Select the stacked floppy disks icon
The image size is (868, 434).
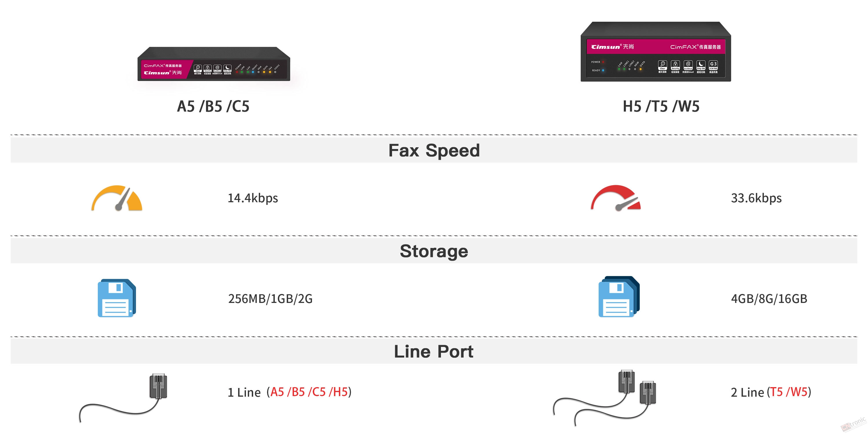(x=619, y=297)
